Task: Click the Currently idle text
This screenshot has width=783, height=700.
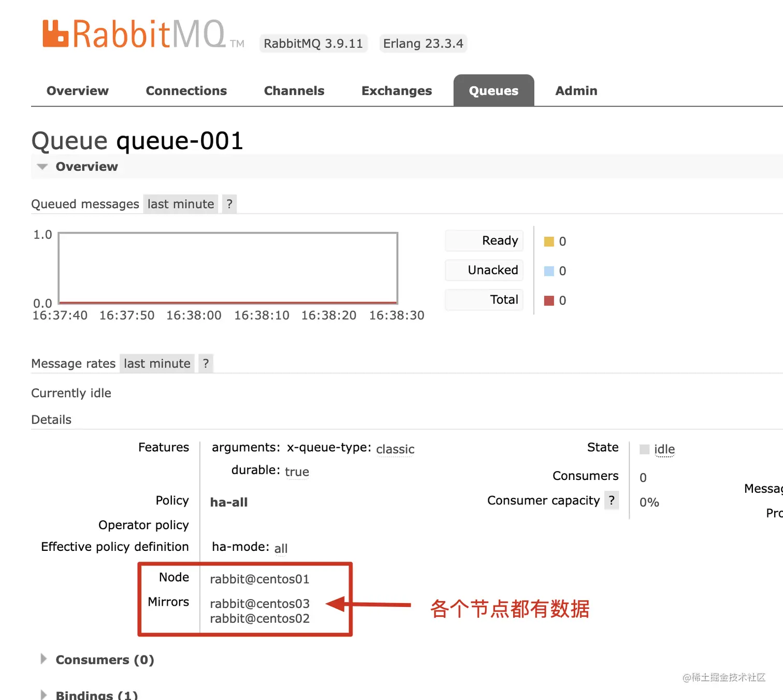Action: click(x=71, y=393)
